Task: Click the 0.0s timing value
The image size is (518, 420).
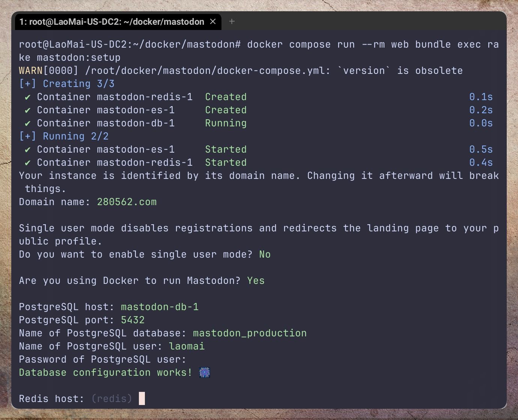Action: [x=481, y=123]
